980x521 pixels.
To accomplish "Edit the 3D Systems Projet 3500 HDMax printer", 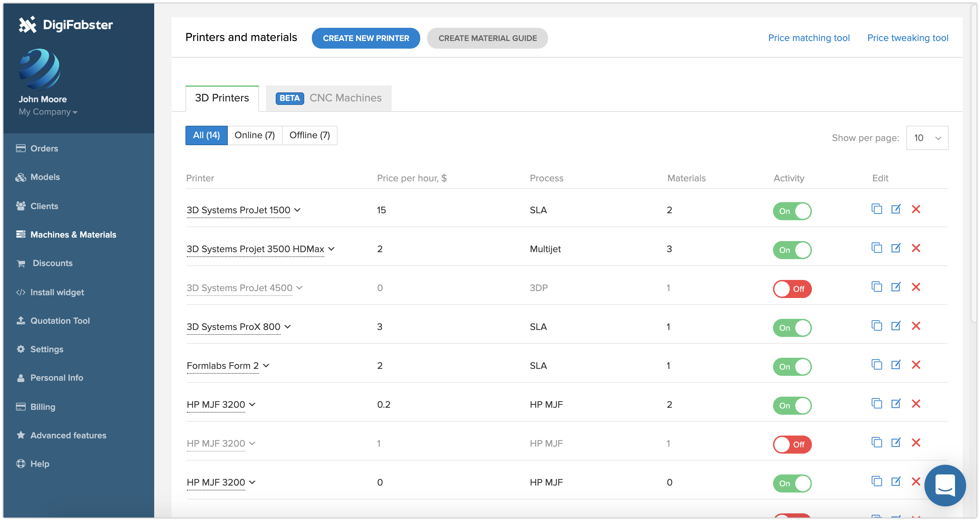I will [x=896, y=248].
